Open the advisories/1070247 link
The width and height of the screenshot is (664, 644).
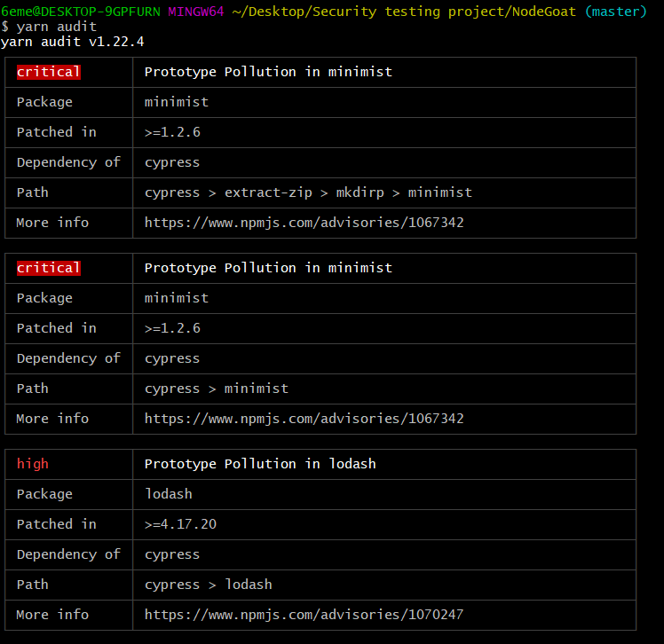pyautogui.click(x=304, y=615)
